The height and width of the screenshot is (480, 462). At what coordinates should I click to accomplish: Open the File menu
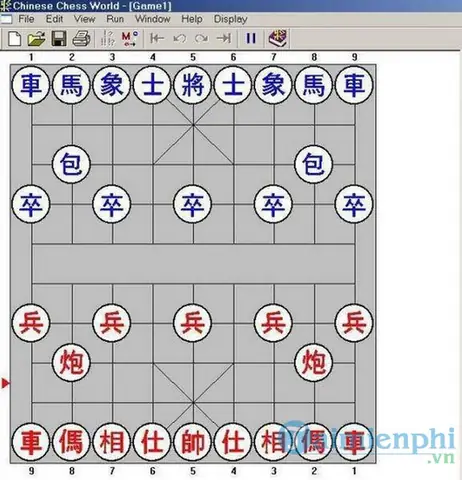coord(26,19)
